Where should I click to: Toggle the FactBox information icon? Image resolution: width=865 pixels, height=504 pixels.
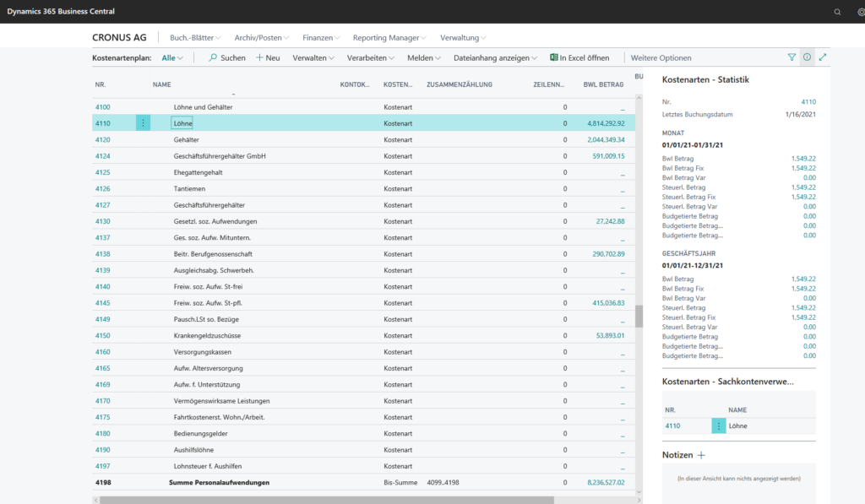pyautogui.click(x=807, y=57)
